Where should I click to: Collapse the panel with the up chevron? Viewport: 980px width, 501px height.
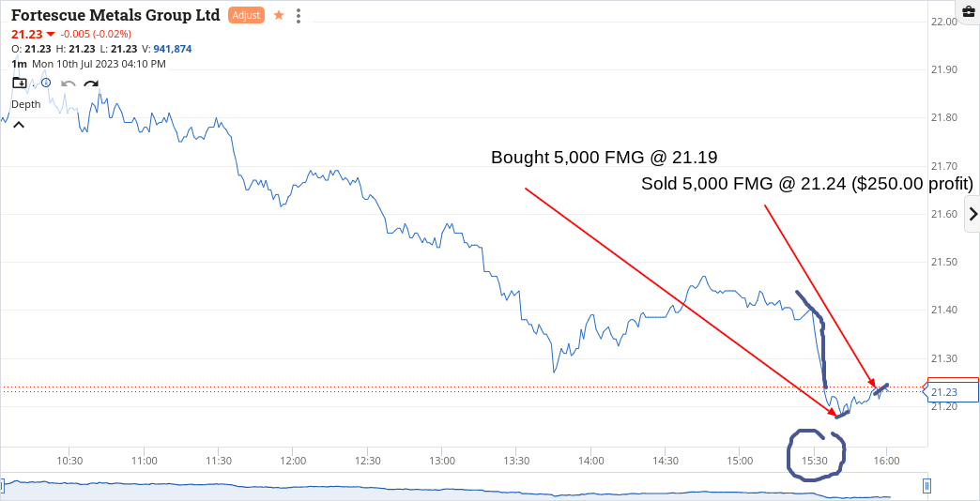tap(19, 125)
